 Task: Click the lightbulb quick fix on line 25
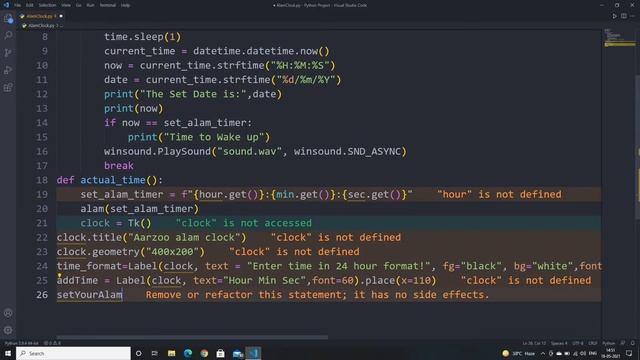click(60, 276)
